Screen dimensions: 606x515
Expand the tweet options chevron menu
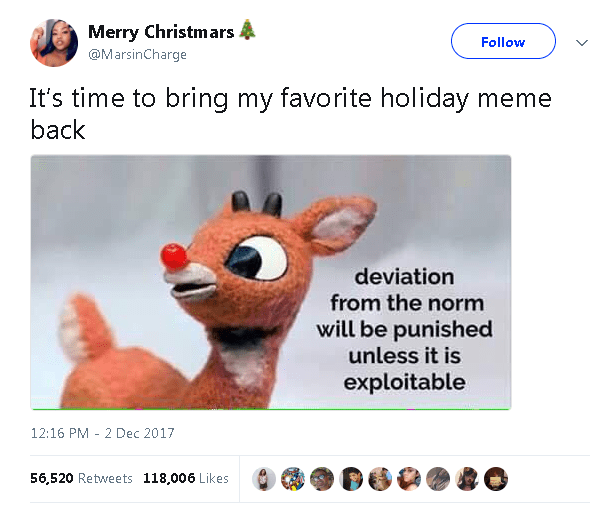tap(581, 43)
